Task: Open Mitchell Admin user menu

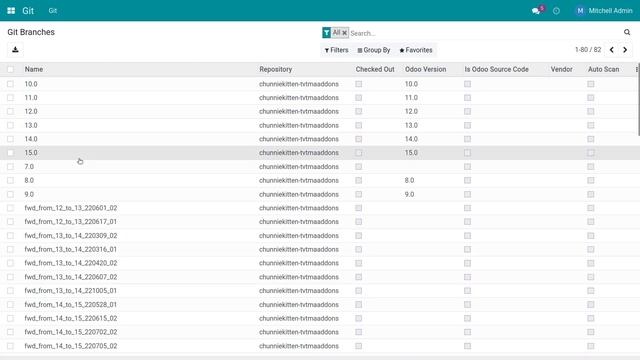Action: click(x=604, y=11)
